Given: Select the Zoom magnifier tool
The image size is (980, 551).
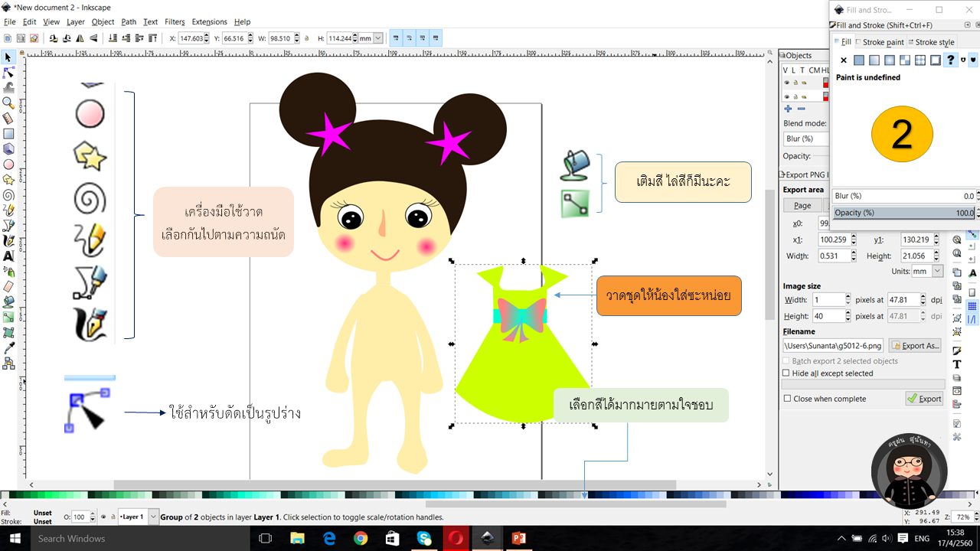Looking at the screenshot, I should (8, 103).
